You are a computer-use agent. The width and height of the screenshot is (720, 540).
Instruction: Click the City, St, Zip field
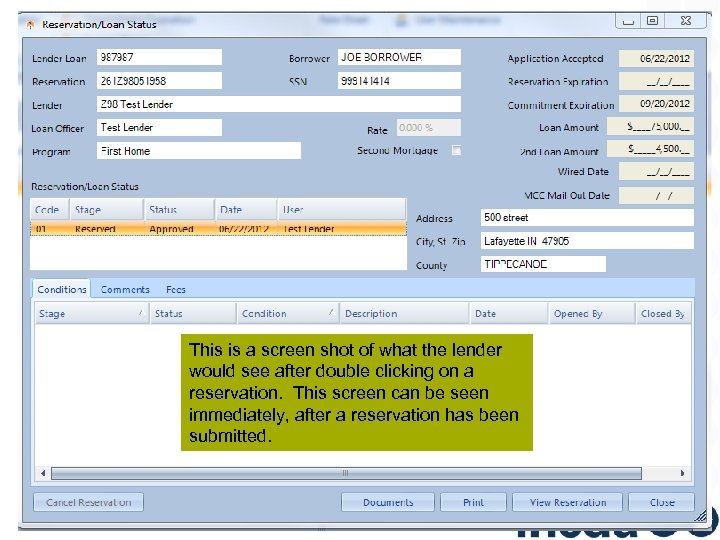click(587, 241)
